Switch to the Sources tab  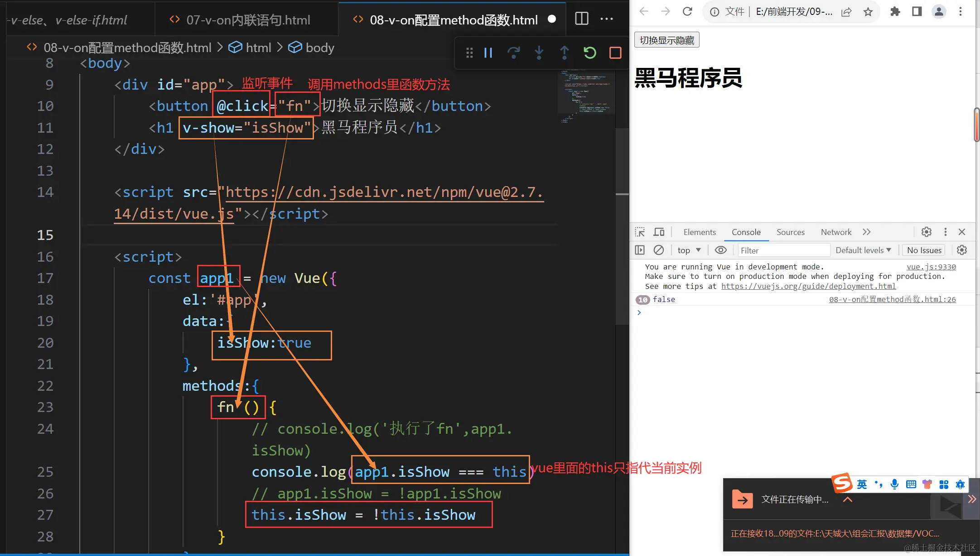click(x=790, y=232)
